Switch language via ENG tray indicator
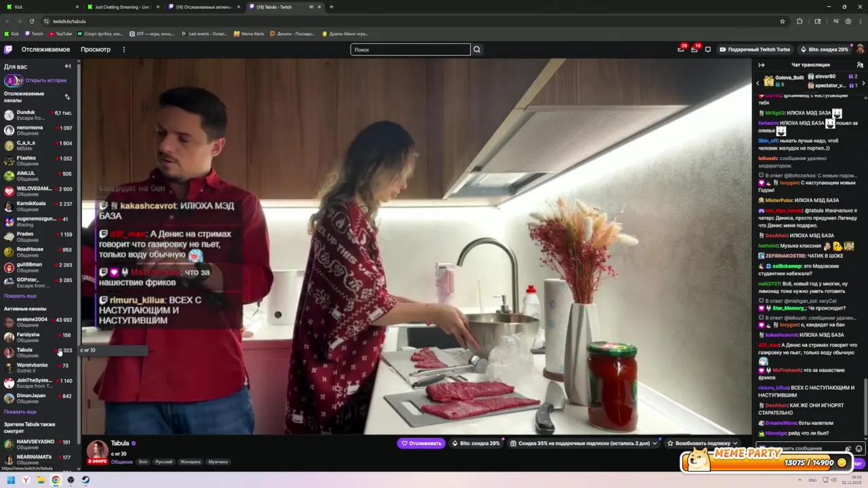 click(812, 480)
